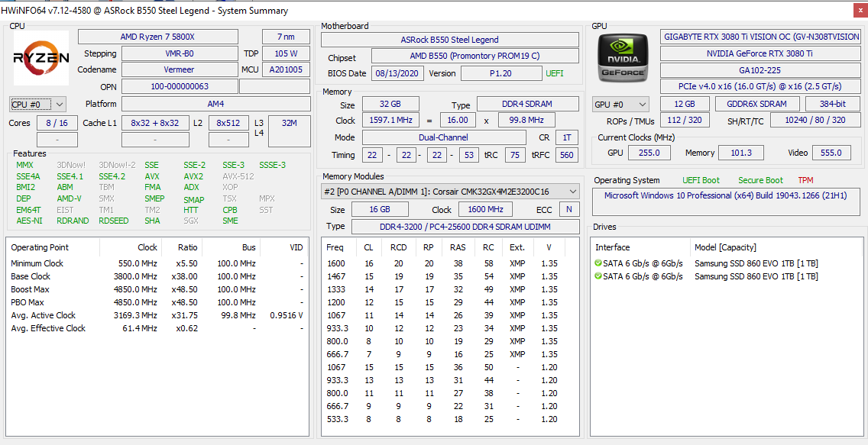The image size is (868, 445).
Task: Click the CL column header
Action: pos(369,247)
